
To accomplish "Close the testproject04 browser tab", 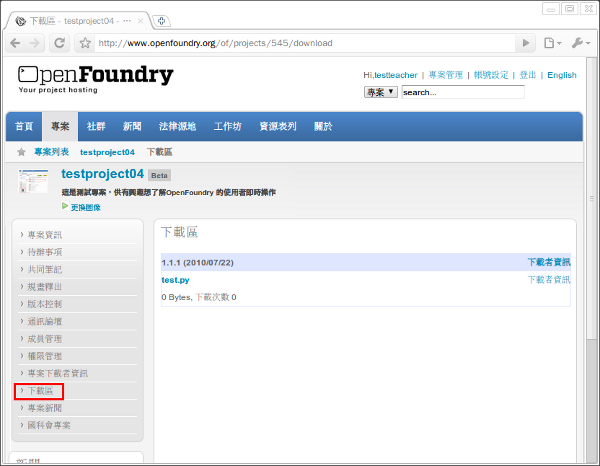I will (x=140, y=21).
